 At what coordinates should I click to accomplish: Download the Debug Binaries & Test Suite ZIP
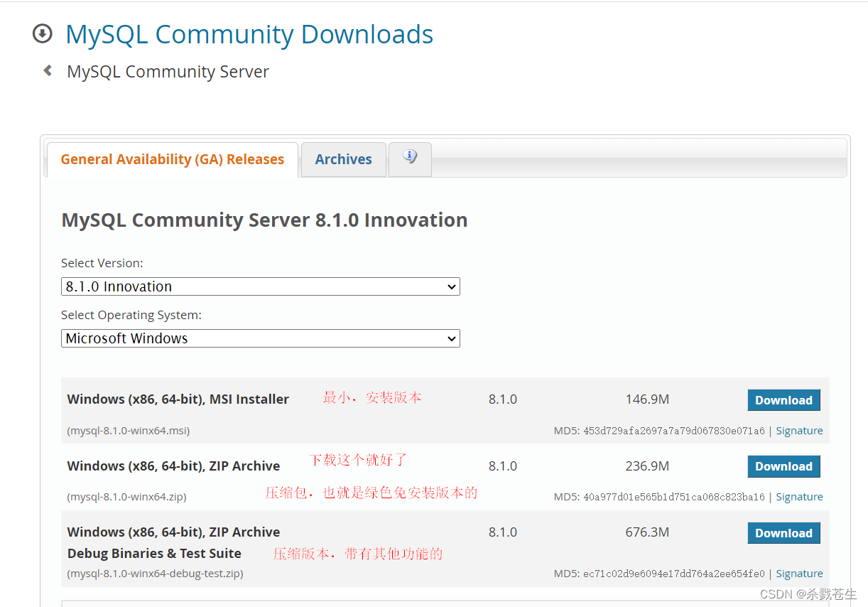783,533
